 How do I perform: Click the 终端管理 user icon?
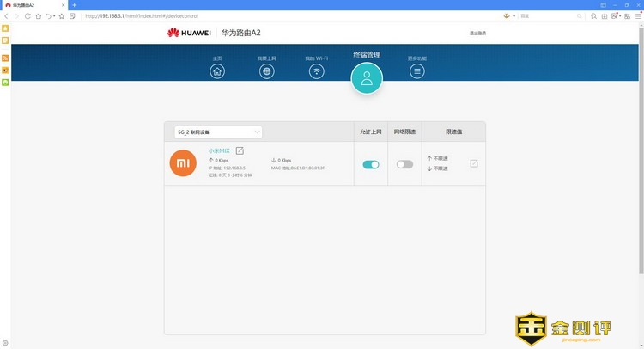point(367,79)
